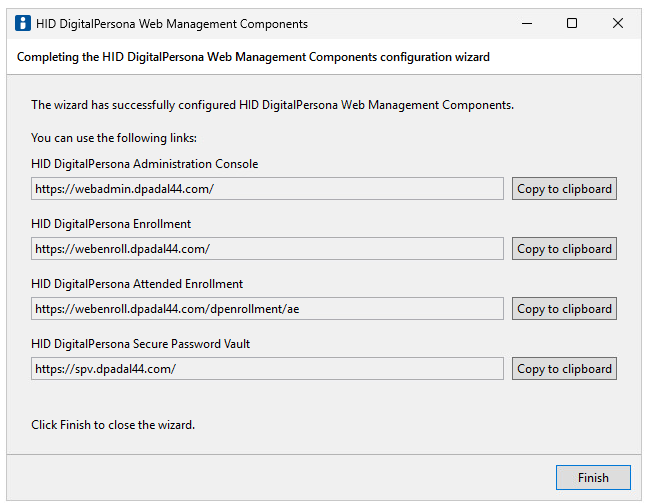Viewport: 645px width, 503px height.
Task: Click the webadmin.dpadal44.com URL field
Action: click(x=267, y=189)
